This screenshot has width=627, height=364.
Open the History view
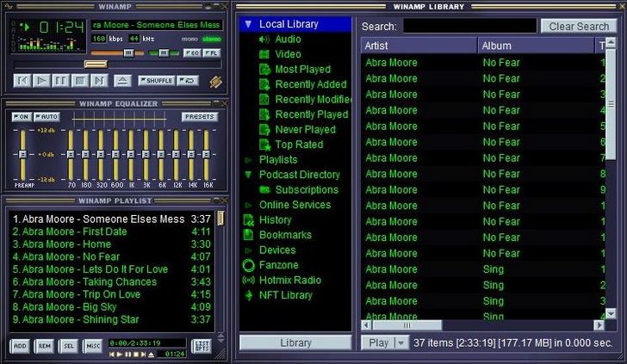pyautogui.click(x=275, y=219)
